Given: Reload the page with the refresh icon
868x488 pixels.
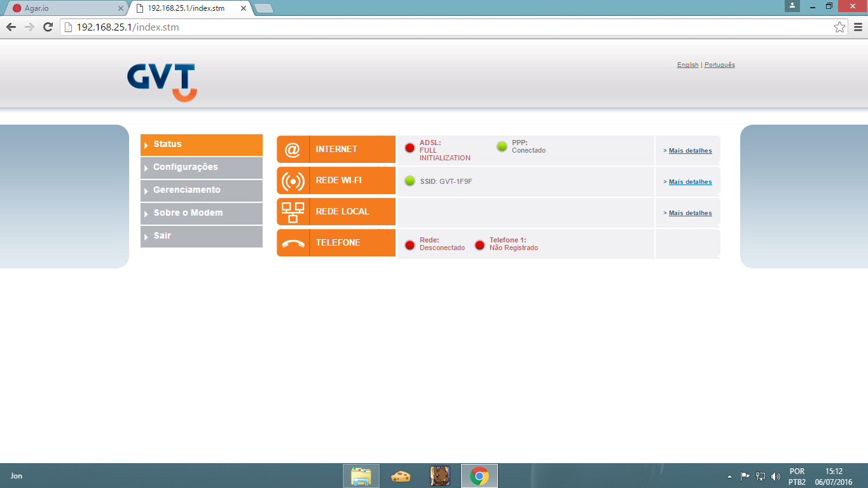Looking at the screenshot, I should coord(48,27).
